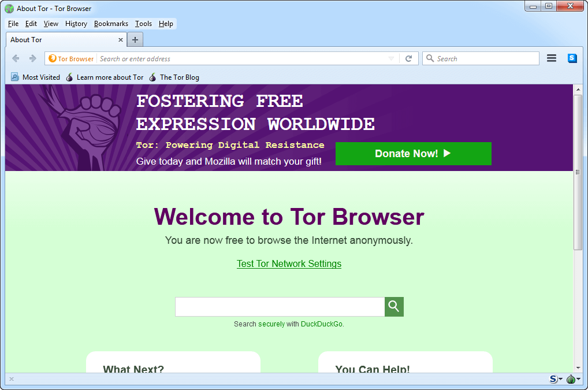Minimize the Tor Browser window
The width and height of the screenshot is (588, 390).
(533, 6)
